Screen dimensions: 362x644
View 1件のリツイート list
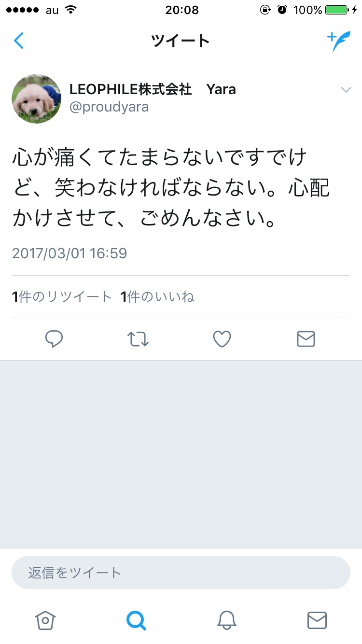click(x=62, y=297)
